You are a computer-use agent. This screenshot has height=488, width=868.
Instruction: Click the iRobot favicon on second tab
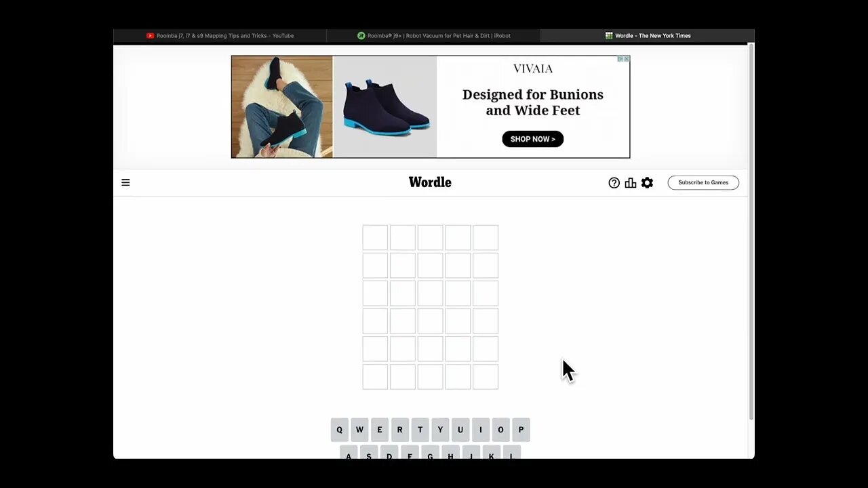click(361, 36)
